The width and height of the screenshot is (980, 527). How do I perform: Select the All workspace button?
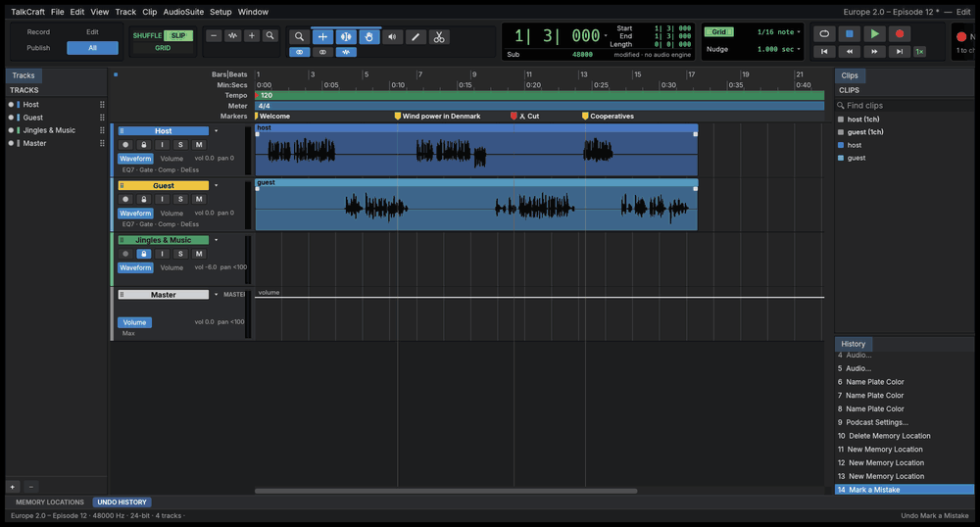tap(92, 48)
